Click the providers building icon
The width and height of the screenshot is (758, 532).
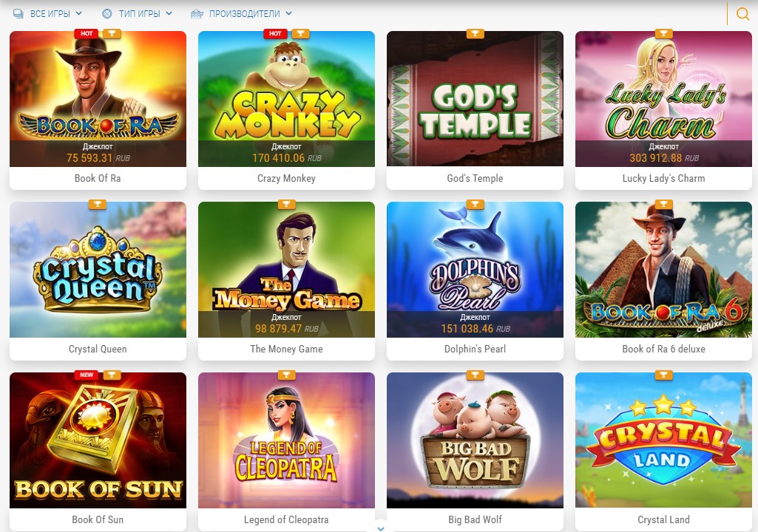coord(197,13)
